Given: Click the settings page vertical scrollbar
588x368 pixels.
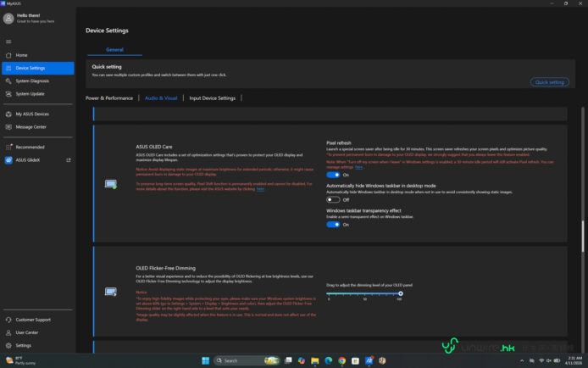Looking at the screenshot, I should tap(583, 237).
